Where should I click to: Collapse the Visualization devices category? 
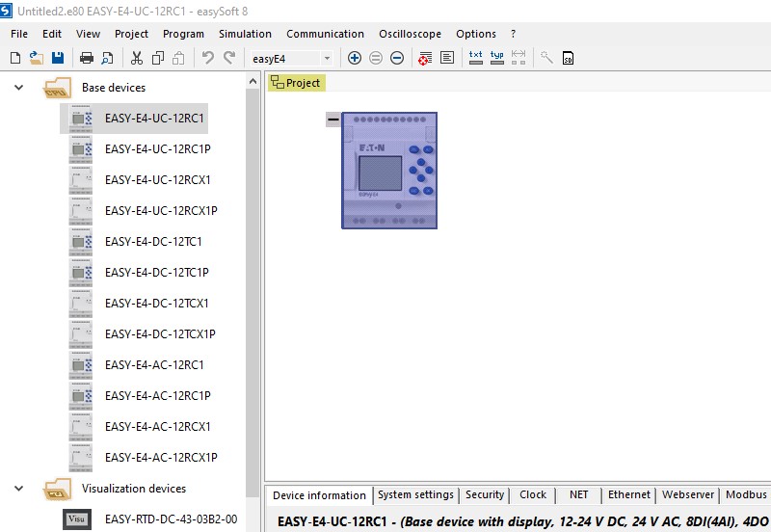click(18, 489)
